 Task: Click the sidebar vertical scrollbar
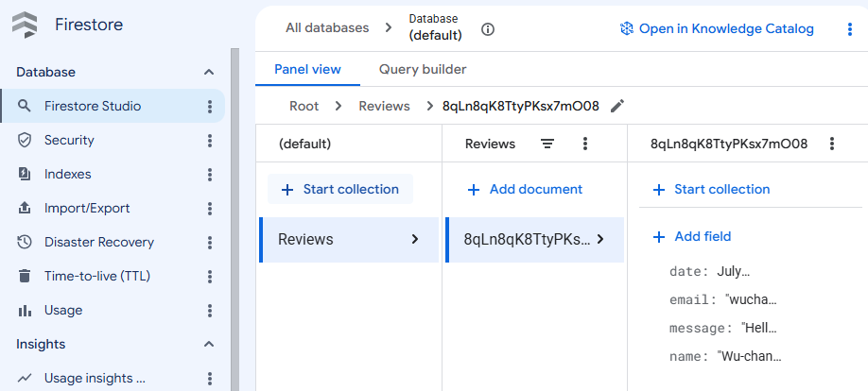[x=234, y=219]
